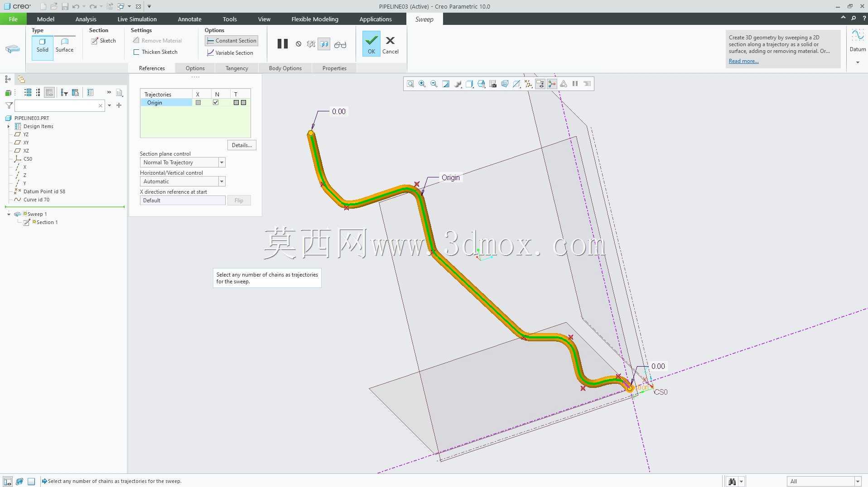
Task: Expand the model tree toolbar overflow chevrons
Action: tap(109, 92)
